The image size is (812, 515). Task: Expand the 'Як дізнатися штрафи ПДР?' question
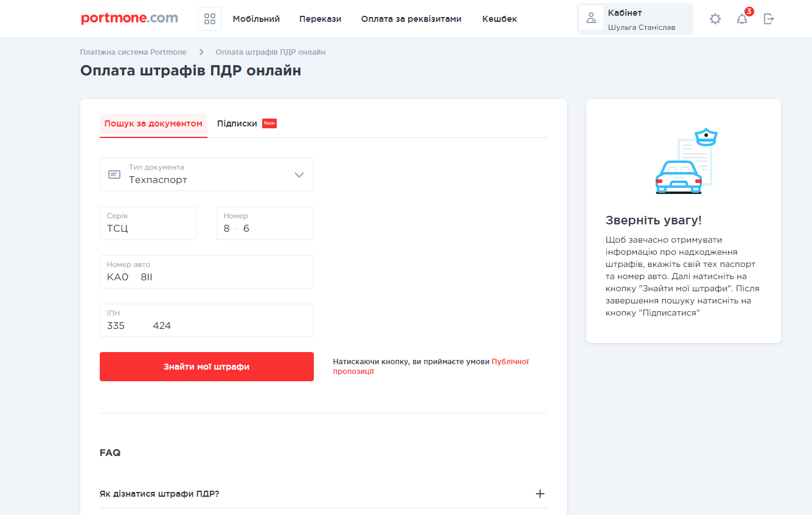tap(540, 494)
